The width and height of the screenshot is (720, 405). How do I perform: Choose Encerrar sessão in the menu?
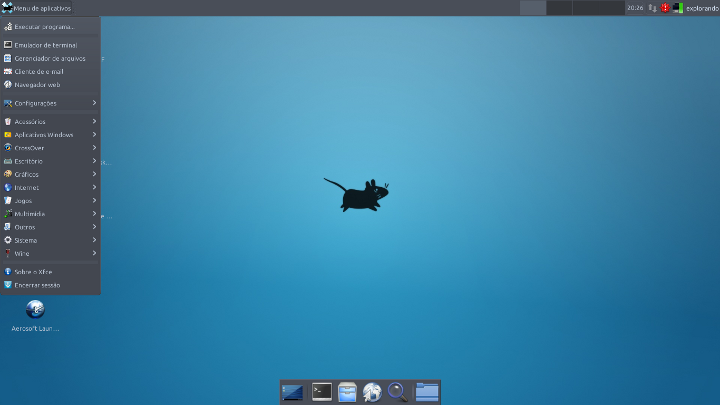coord(51,285)
